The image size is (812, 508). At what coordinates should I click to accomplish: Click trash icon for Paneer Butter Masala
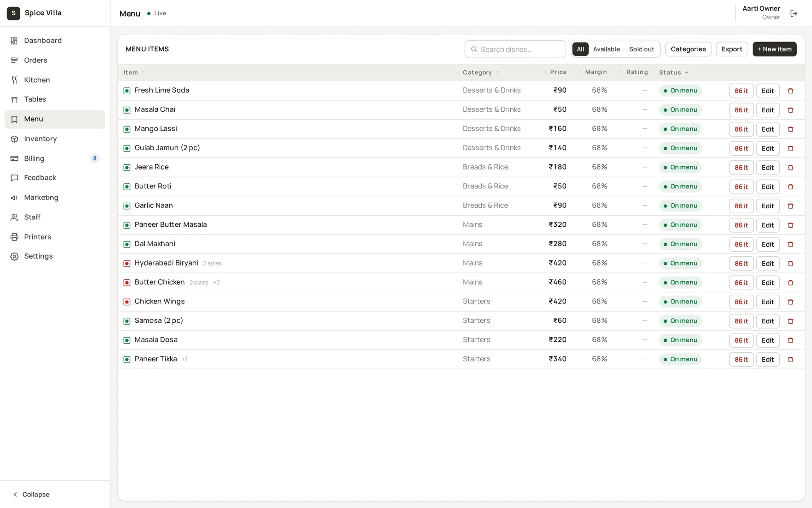point(790,225)
